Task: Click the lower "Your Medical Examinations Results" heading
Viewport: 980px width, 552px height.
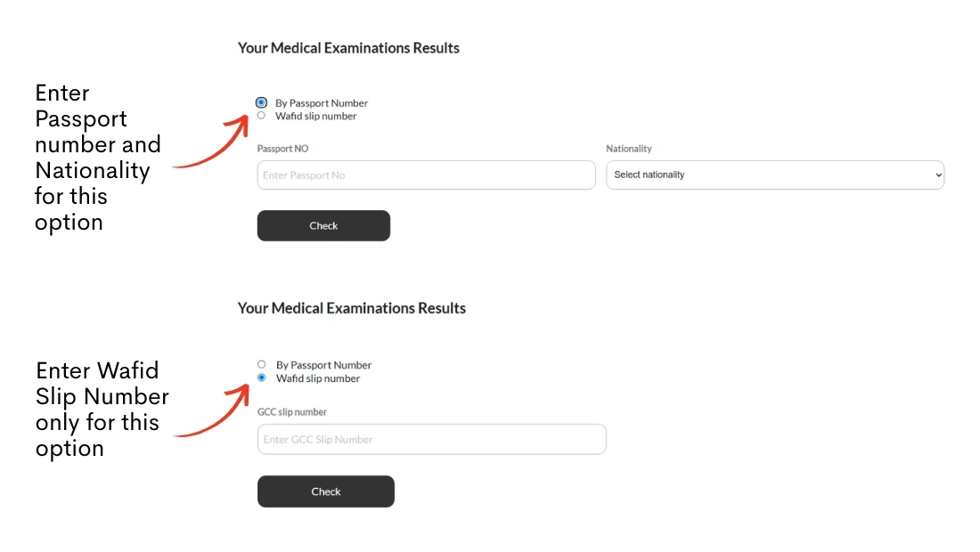Action: click(x=351, y=308)
